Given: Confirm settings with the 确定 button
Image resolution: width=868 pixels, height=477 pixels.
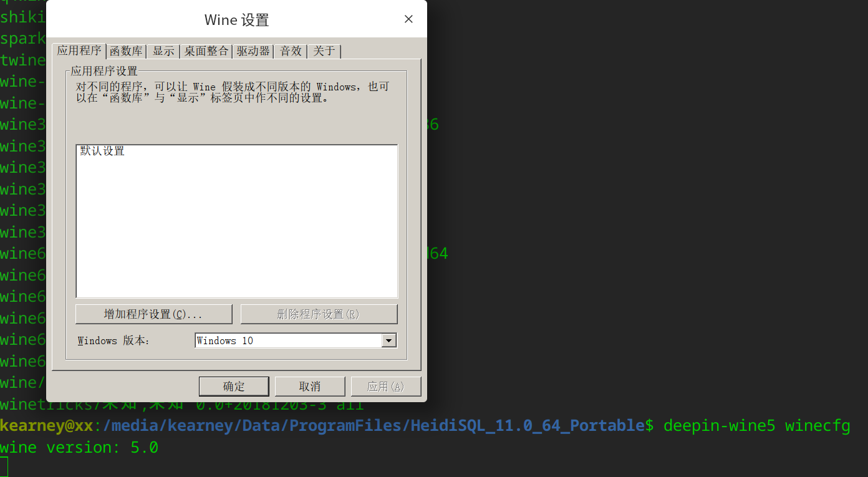Looking at the screenshot, I should pos(234,386).
